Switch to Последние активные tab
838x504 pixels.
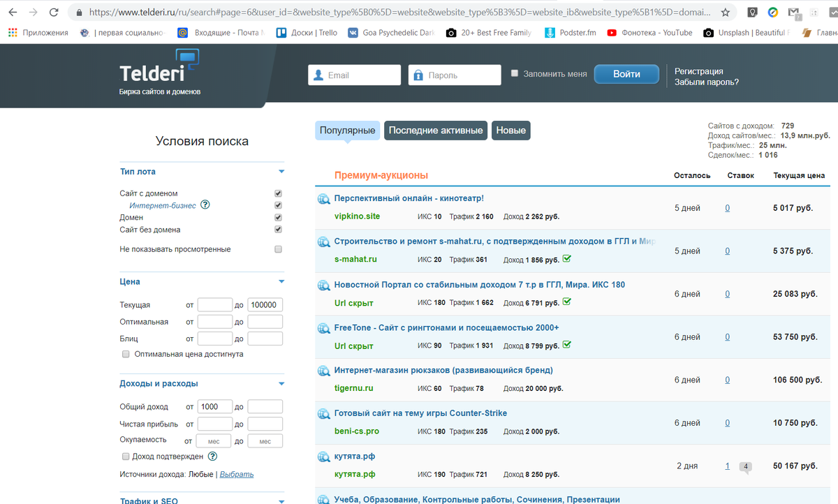(436, 131)
